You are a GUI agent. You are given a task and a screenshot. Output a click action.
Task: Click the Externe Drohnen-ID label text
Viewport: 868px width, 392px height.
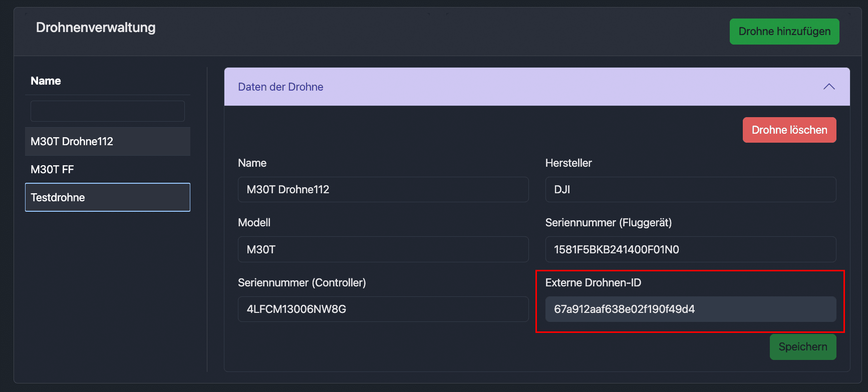click(593, 283)
